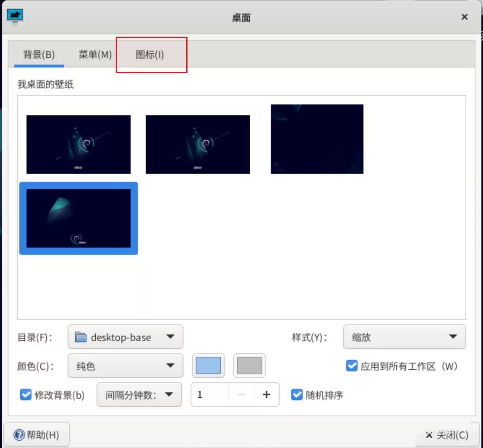The image size is (483, 448).
Task: Pick the first blue color swatch
Action: coord(208,366)
